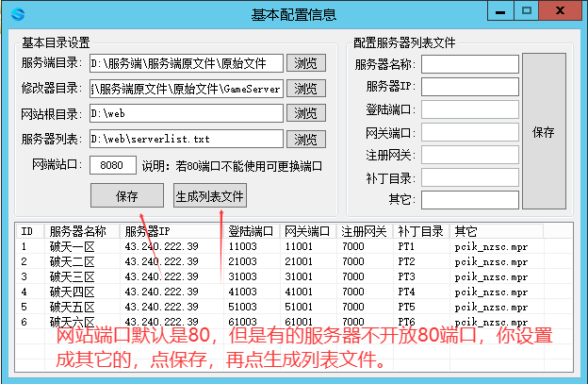Focus the 网站端口 field showing 8080
This screenshot has height=384, width=588.
113,165
